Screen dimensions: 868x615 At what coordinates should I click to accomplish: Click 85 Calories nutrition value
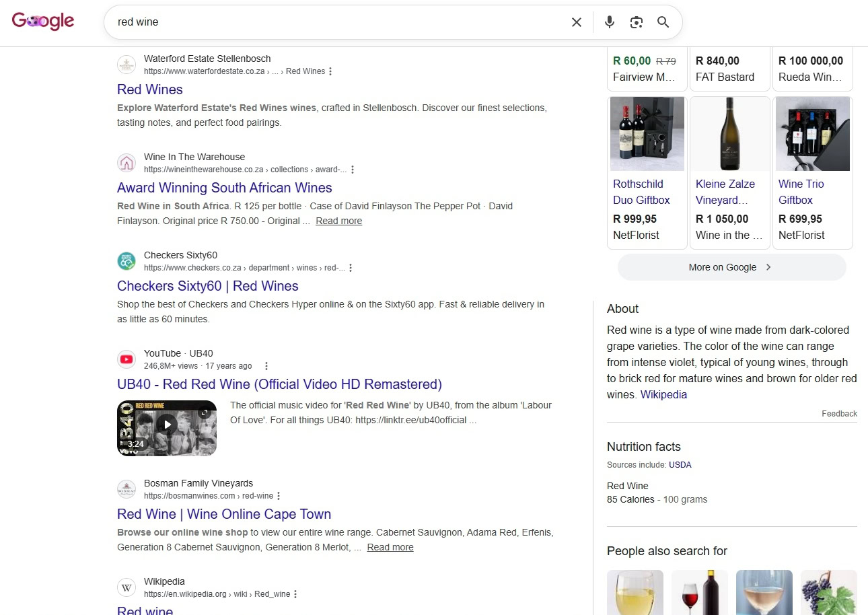click(x=630, y=499)
